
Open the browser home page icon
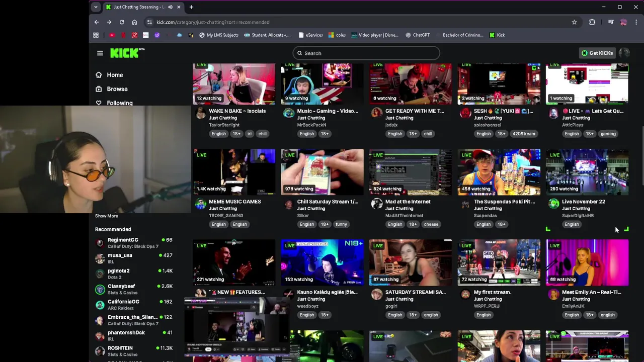134,22
